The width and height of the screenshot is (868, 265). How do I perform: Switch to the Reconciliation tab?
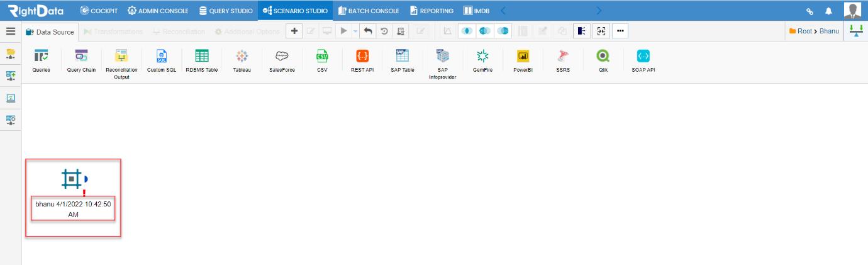179,32
